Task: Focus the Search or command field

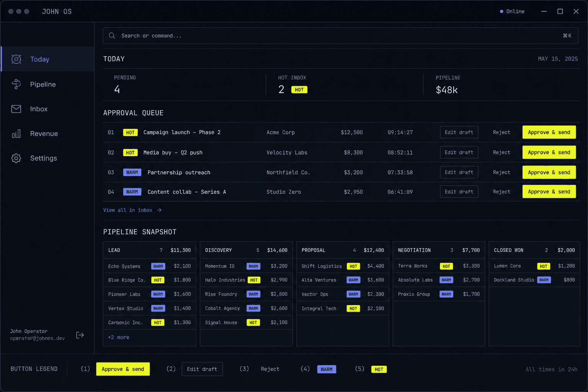Action: tap(340, 36)
